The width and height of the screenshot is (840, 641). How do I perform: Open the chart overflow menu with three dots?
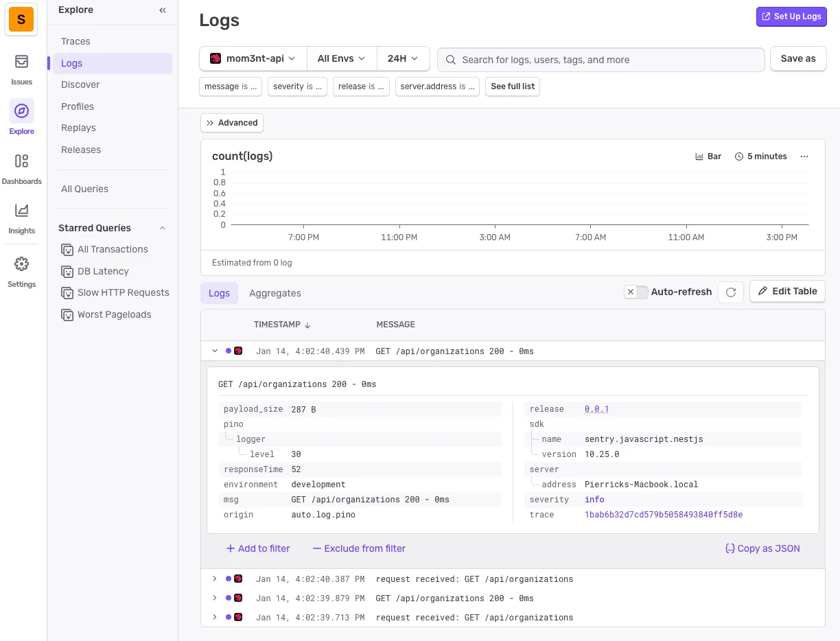point(804,156)
